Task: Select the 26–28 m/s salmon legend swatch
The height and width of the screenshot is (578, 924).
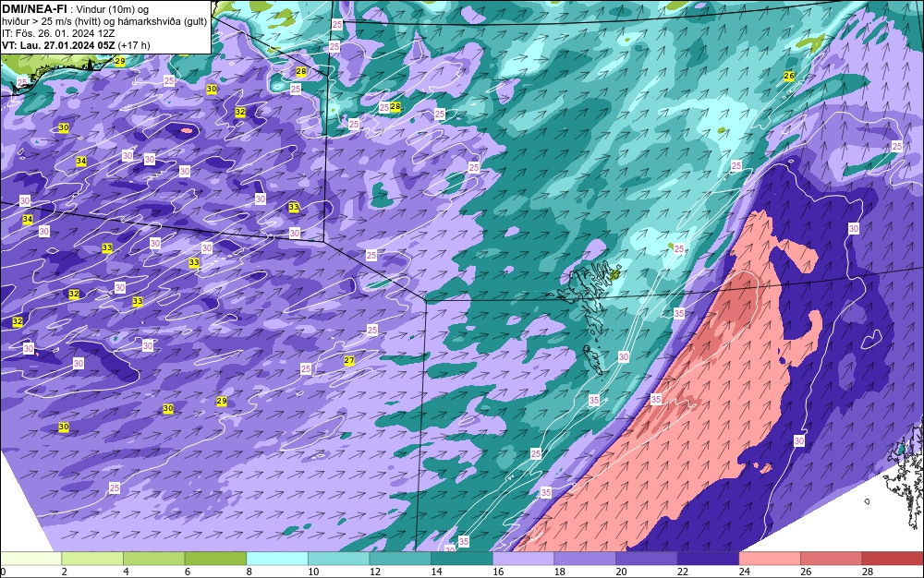Action: tap(832, 559)
